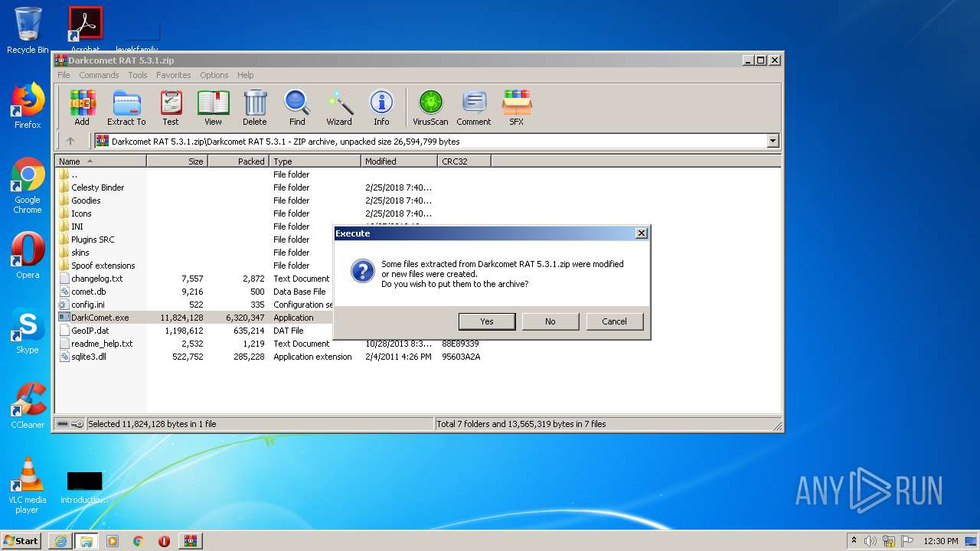Viewport: 980px width, 551px height.
Task: Select the config.ini file
Action: (x=88, y=305)
